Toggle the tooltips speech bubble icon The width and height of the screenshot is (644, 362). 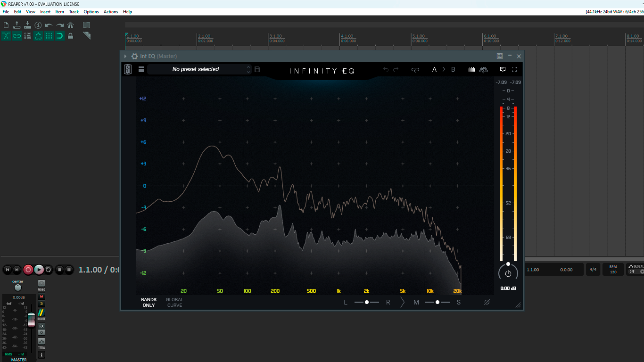pyautogui.click(x=503, y=69)
